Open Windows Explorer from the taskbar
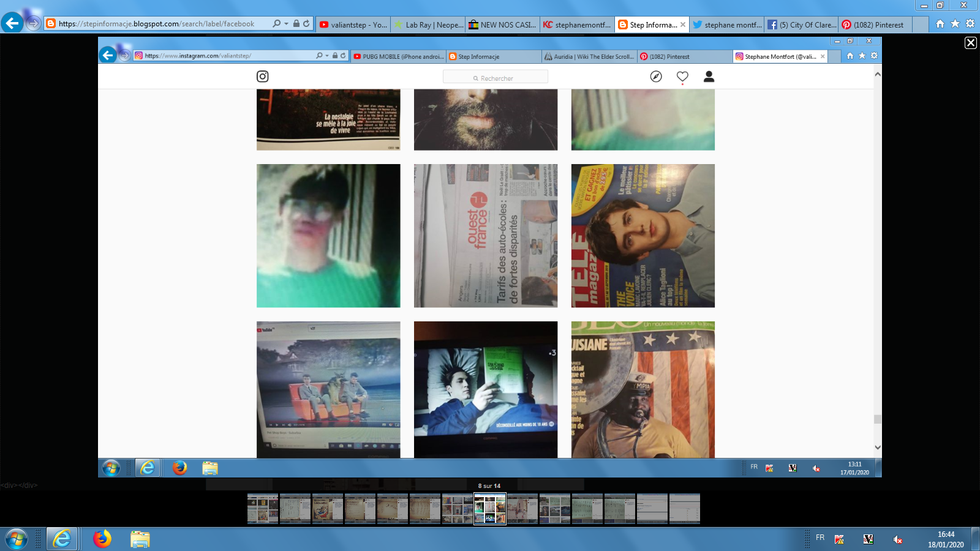Image resolution: width=980 pixels, height=551 pixels. coord(140,539)
